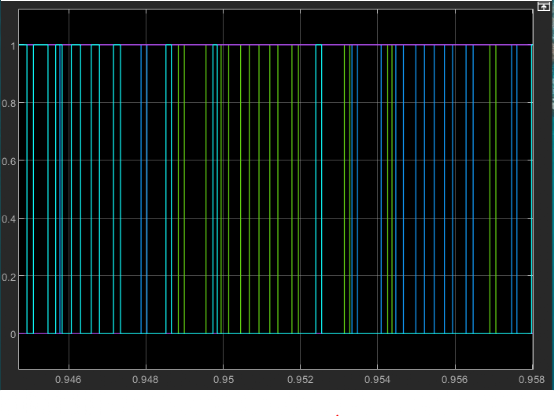This screenshot has width=554, height=416.
Task: Select the cyan pulse just after 0.952
Action: [319, 189]
